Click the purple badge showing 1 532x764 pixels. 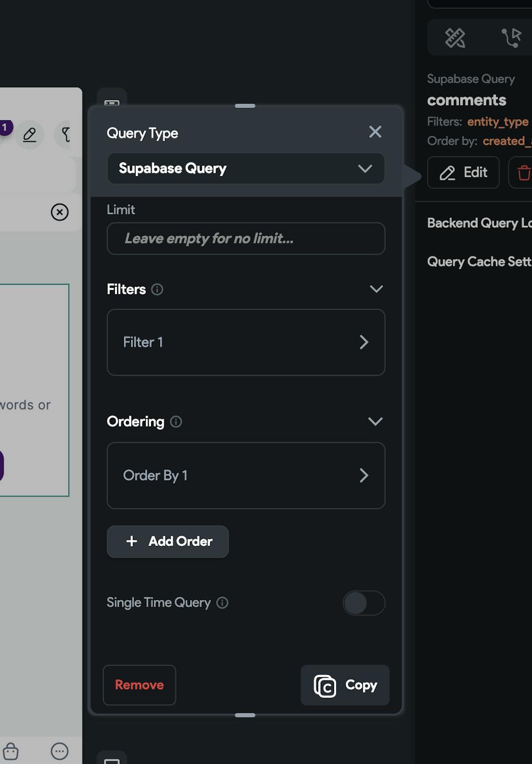(x=5, y=128)
